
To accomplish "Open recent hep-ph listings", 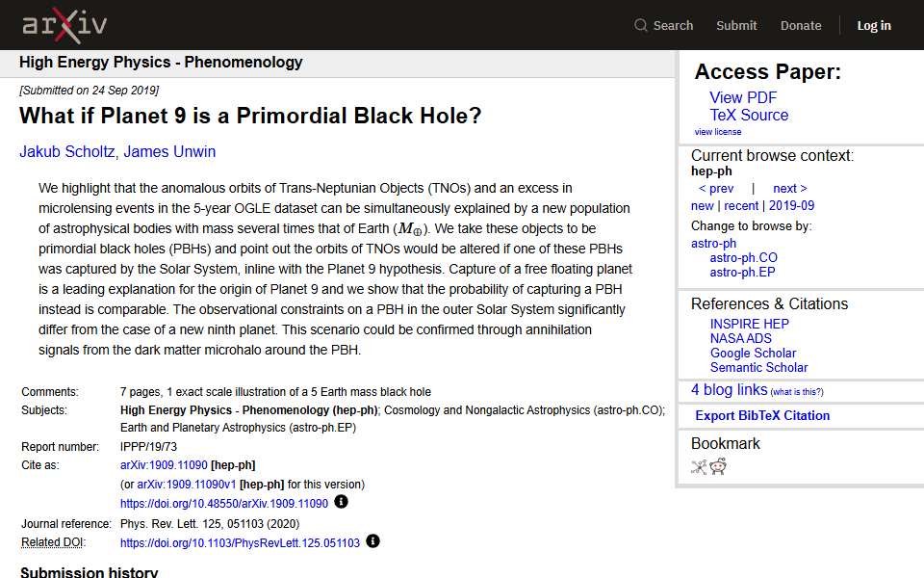I will (x=741, y=206).
